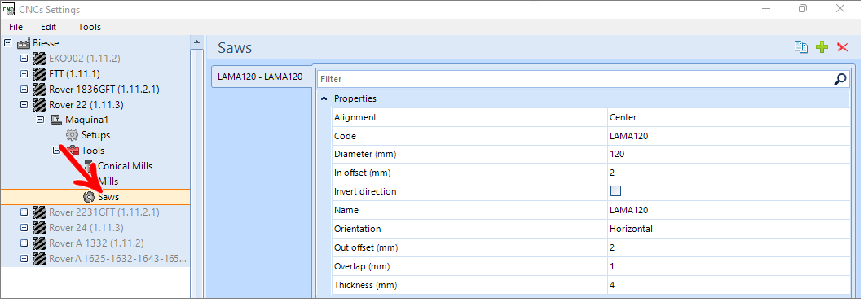Click the copy saw icon in Saws header
This screenshot has height=302, width=868.
(800, 47)
